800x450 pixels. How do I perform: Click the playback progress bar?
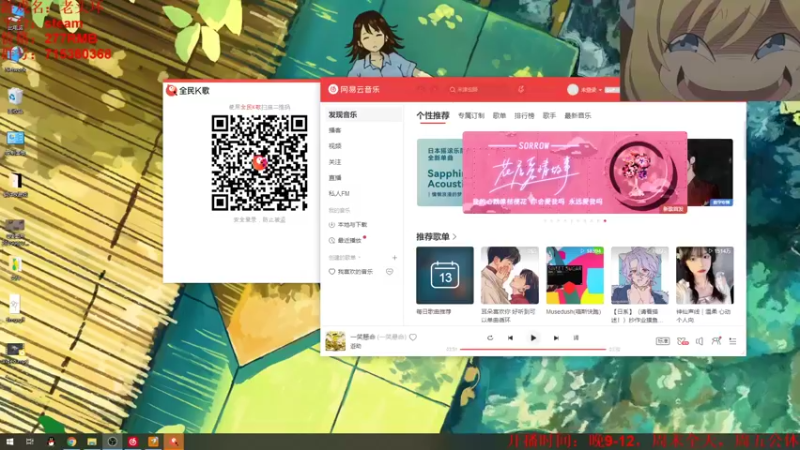click(533, 349)
